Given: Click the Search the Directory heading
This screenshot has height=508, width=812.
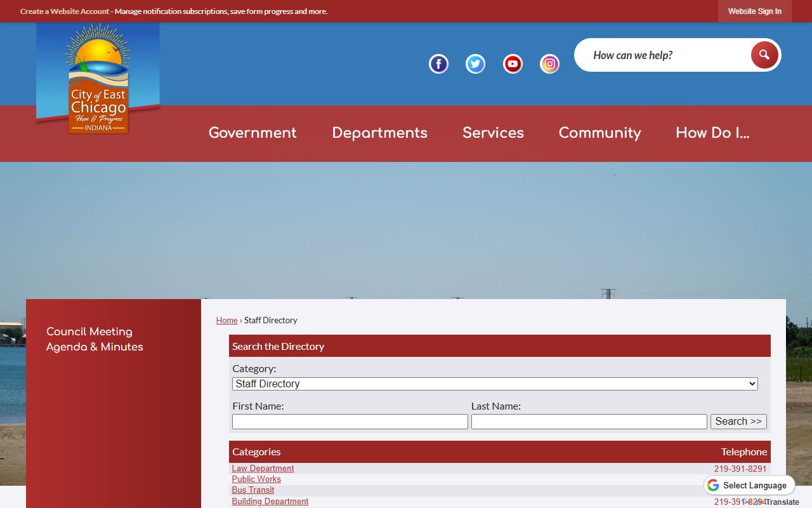Looking at the screenshot, I should (278, 346).
